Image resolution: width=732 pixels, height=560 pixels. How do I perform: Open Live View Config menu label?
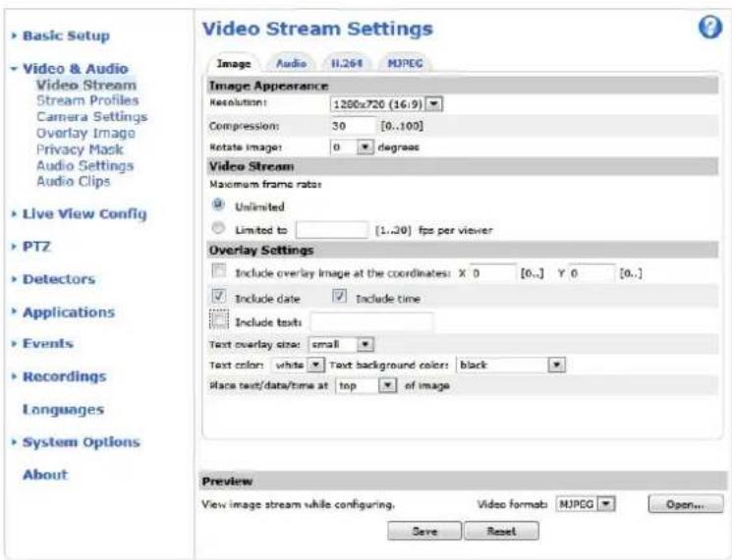(84, 214)
